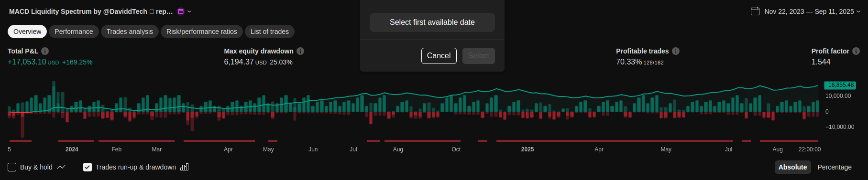Switch chart values to Percentage
Screen dimensions: 868x180
tap(835, 167)
